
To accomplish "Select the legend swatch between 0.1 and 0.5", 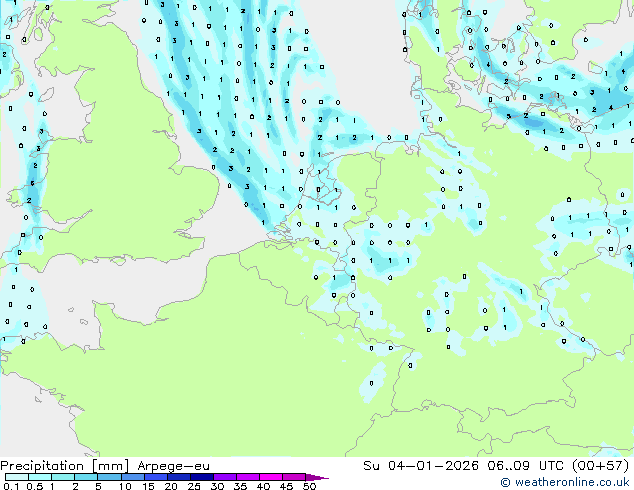I will coord(17,477).
